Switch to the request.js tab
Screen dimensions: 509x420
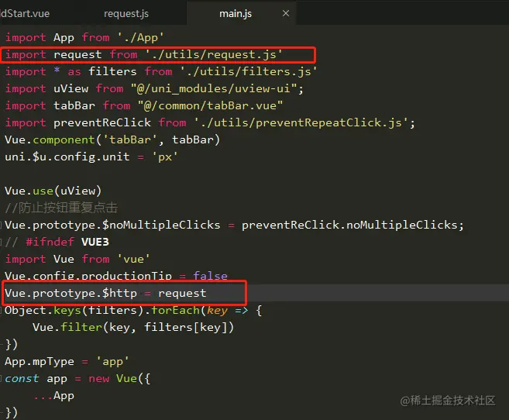(x=126, y=14)
